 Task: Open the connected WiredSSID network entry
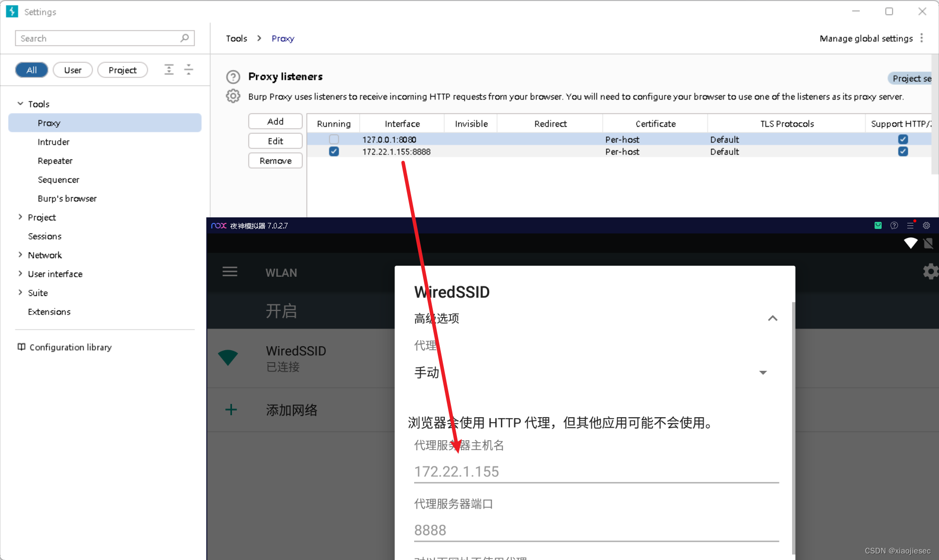(301, 358)
